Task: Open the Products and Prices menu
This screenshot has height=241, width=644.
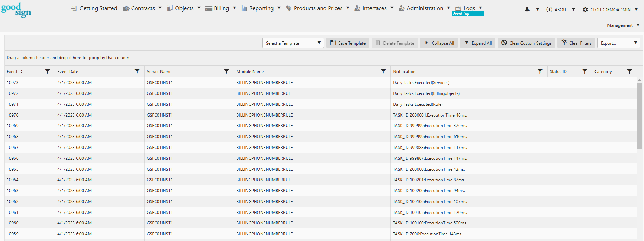Action: pos(318,8)
